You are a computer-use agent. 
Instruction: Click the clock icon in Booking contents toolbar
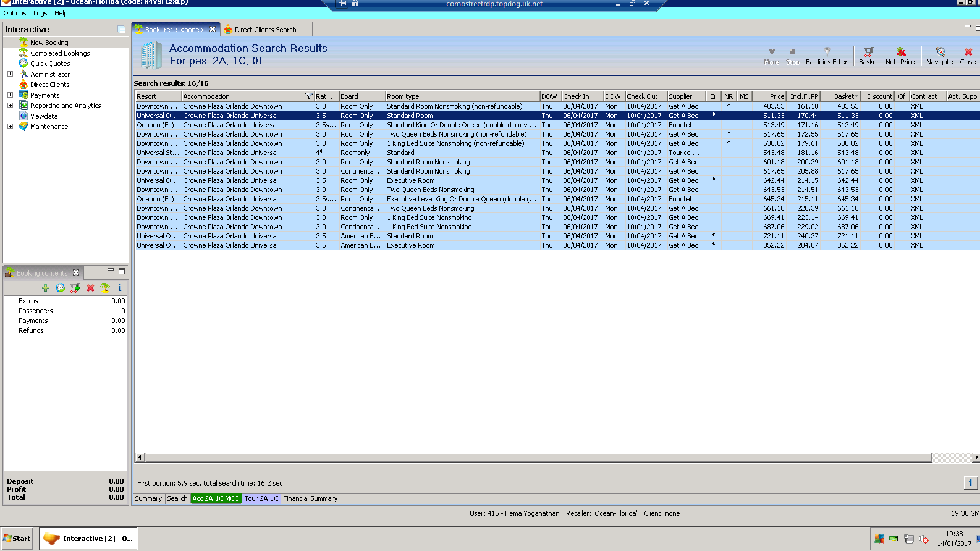[x=61, y=288]
